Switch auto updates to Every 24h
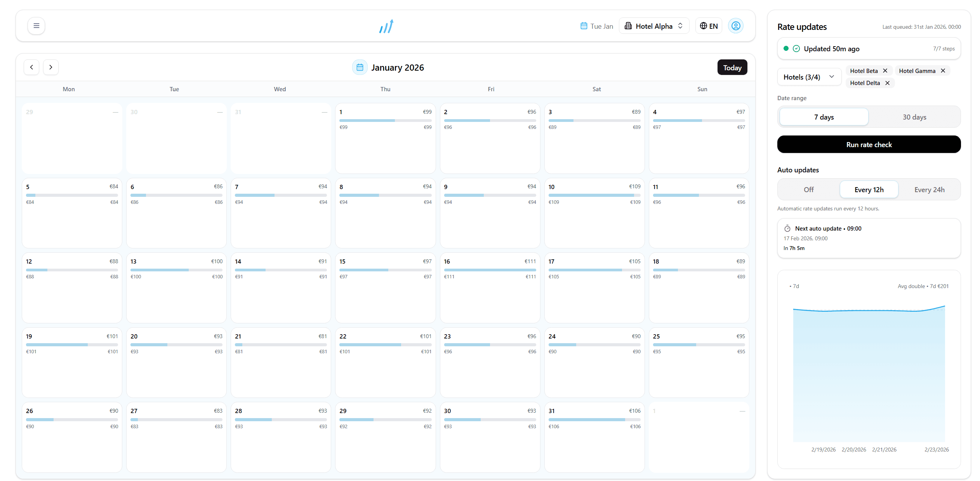Screen dimensions: 980x481 (x=929, y=189)
